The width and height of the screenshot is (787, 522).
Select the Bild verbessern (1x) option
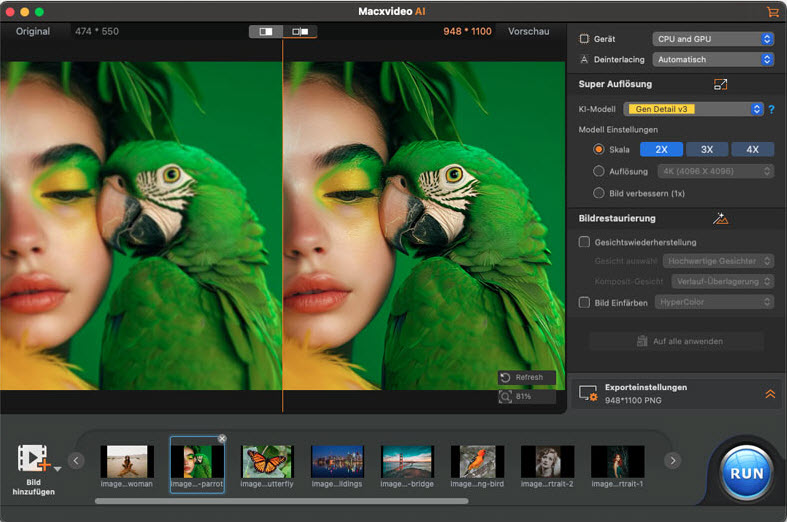pos(599,193)
